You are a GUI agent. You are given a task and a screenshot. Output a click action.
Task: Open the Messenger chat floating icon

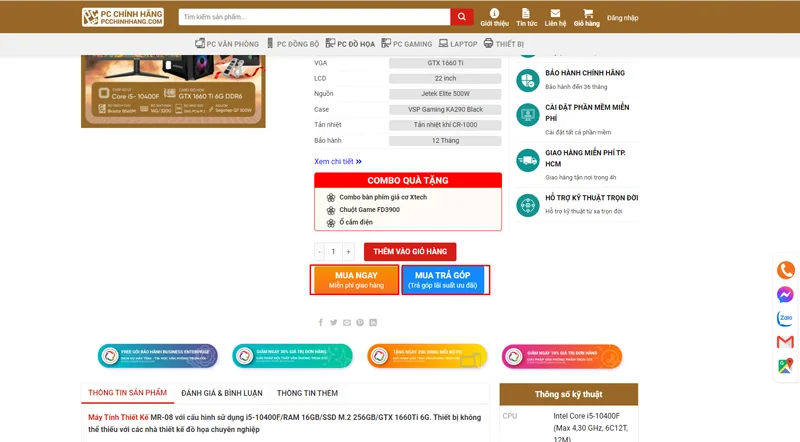point(786,295)
